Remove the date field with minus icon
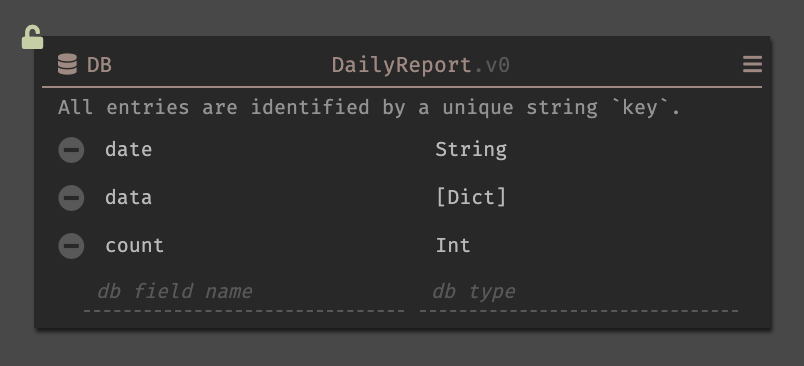 pos(71,150)
